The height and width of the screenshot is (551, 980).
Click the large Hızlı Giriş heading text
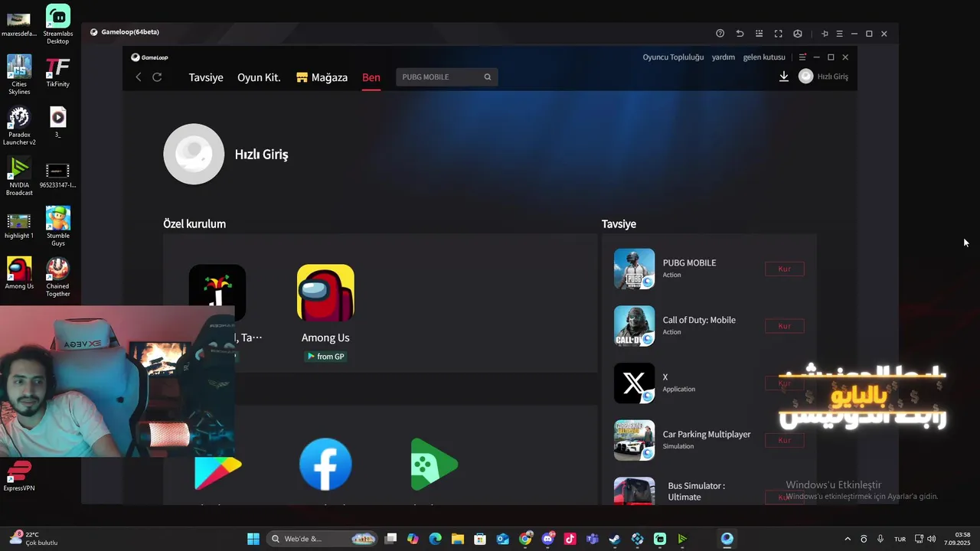coord(262,154)
